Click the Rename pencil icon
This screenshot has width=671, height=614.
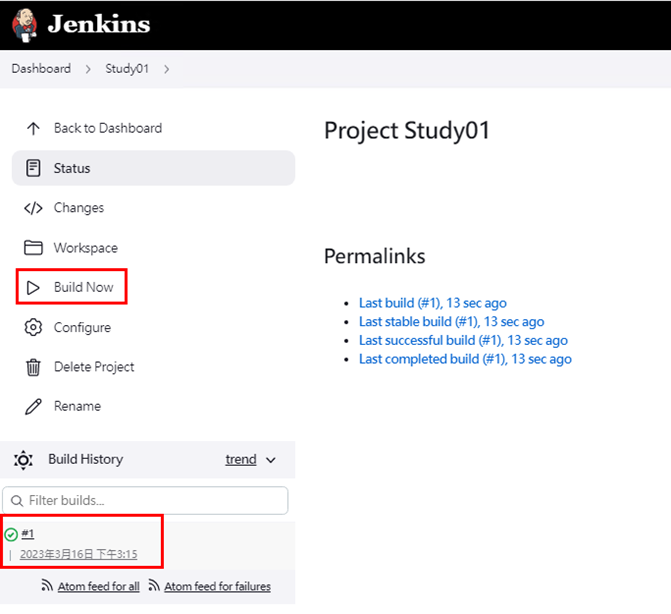click(33, 407)
